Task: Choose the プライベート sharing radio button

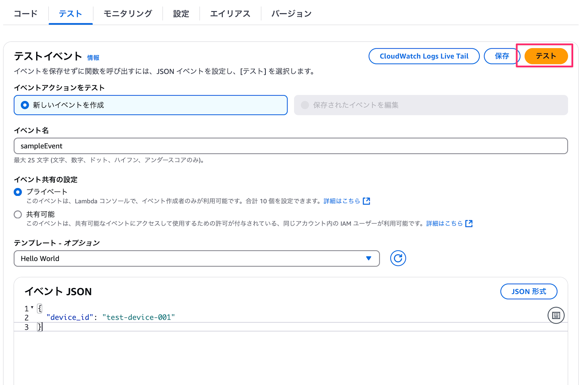Action: pyautogui.click(x=18, y=192)
